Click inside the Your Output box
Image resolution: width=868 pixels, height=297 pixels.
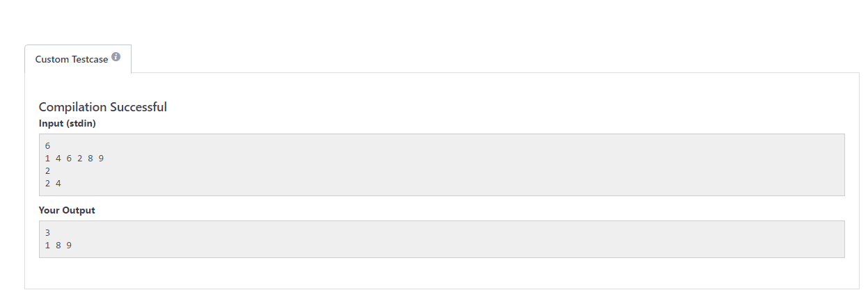tap(441, 239)
